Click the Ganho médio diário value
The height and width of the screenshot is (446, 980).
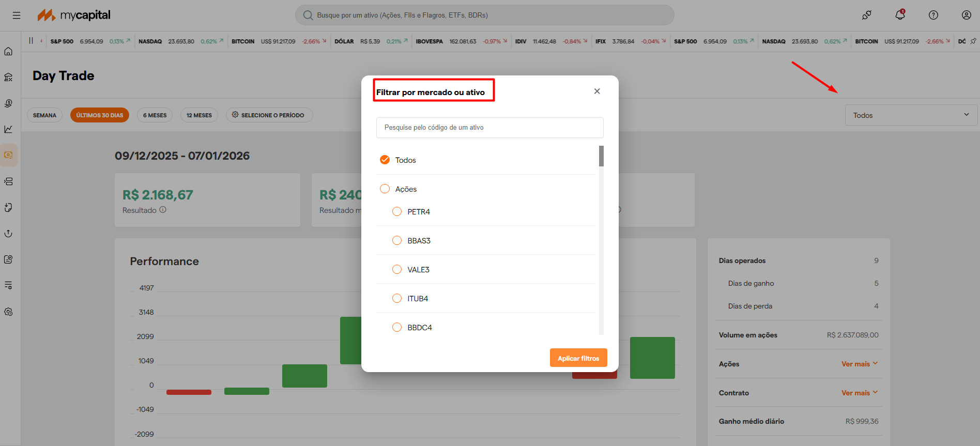coord(862,421)
